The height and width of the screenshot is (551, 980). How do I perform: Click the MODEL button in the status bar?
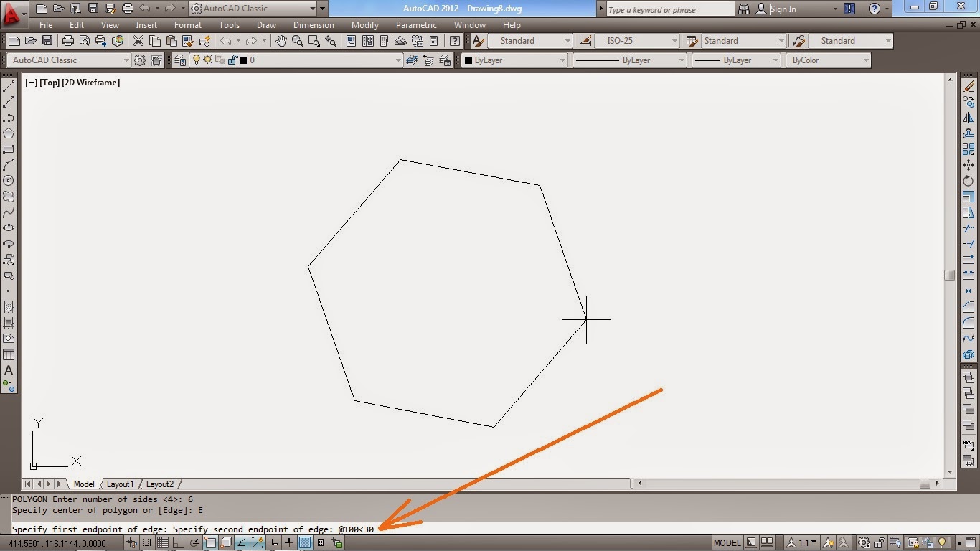point(727,542)
